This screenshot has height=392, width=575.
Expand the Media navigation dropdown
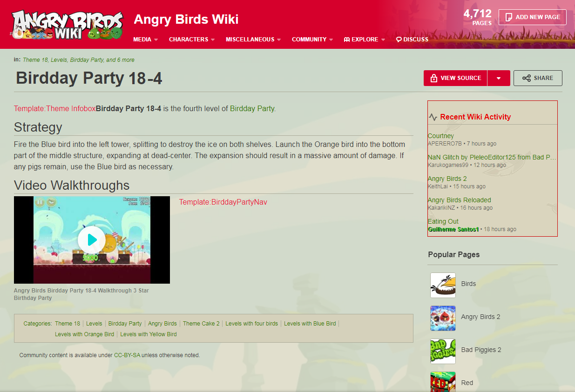145,40
